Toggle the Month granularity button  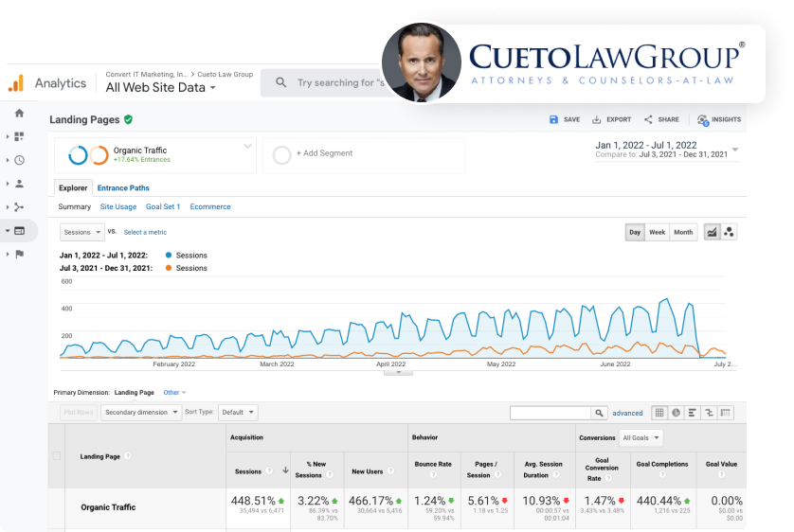click(x=683, y=232)
